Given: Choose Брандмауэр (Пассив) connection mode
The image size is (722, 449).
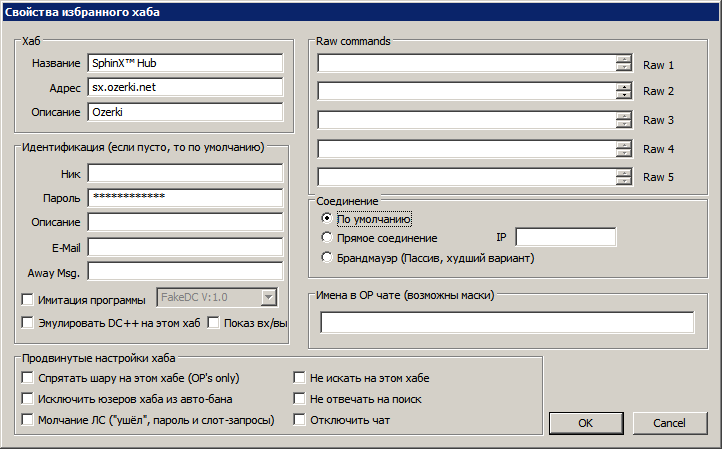Looking at the screenshot, I should click(x=326, y=257).
